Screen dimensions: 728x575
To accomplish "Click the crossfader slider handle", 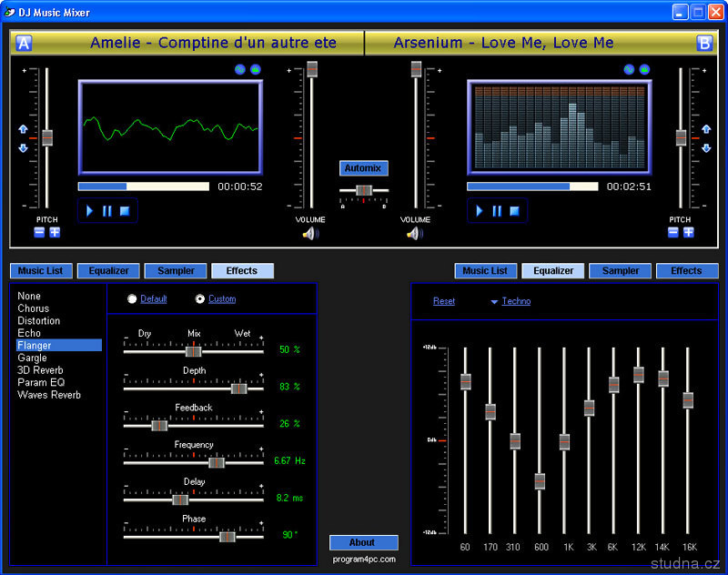I will (x=364, y=190).
